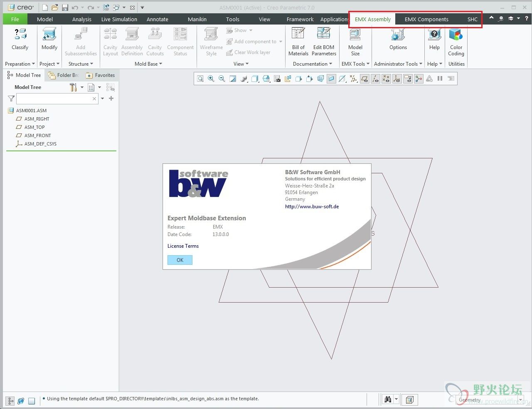Image resolution: width=532 pixels, height=409 pixels.
Task: Open the Windows switcher dropdown arrow
Action: pyautogui.click(x=124, y=7)
